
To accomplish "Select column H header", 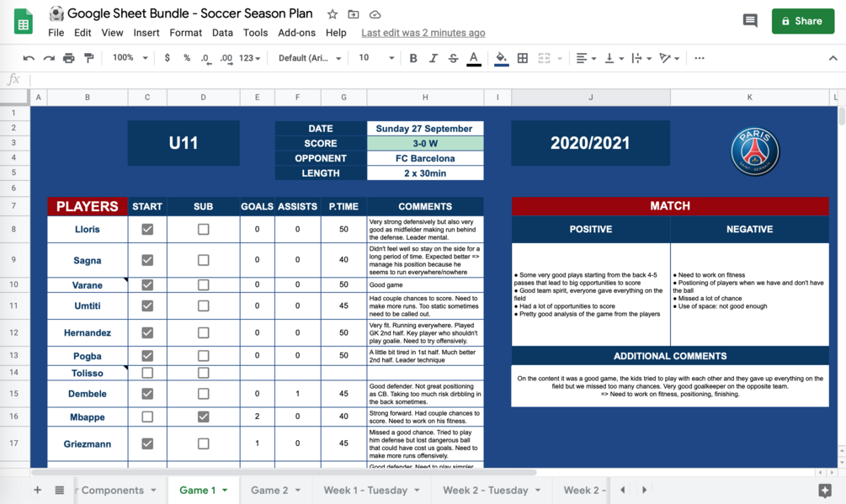I will pos(425,97).
